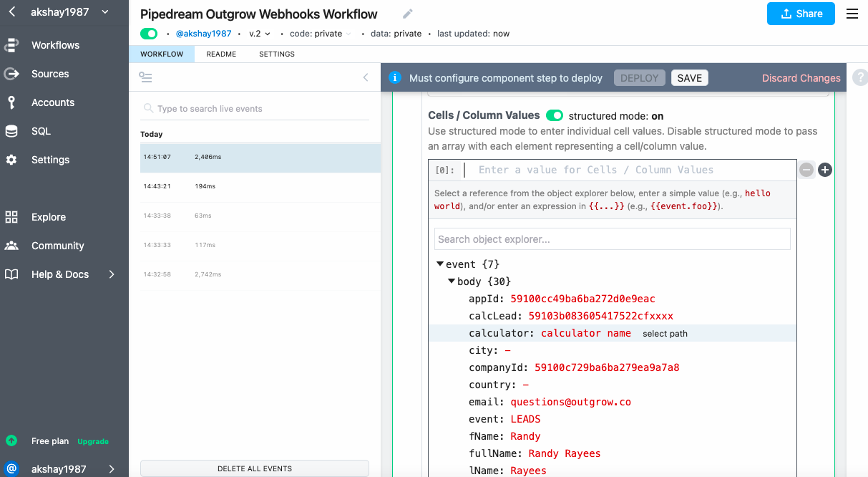Click the blue info icon in banner
Image resolution: width=868 pixels, height=477 pixels.
[x=394, y=78]
